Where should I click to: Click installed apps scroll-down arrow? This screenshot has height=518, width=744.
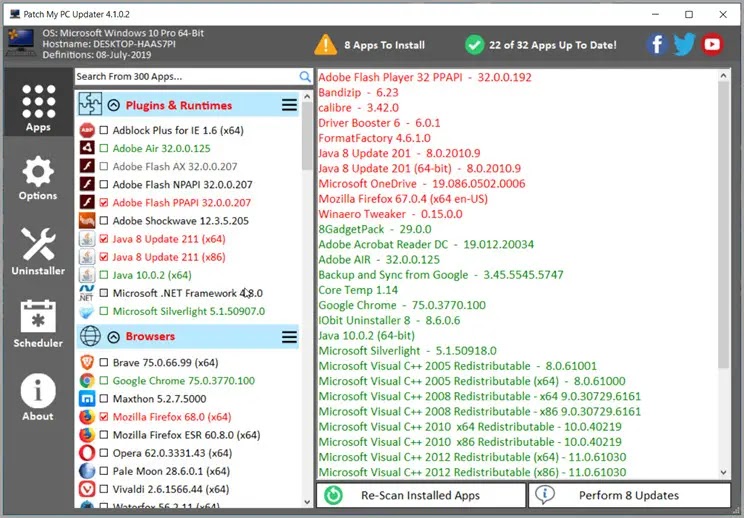tap(724, 472)
